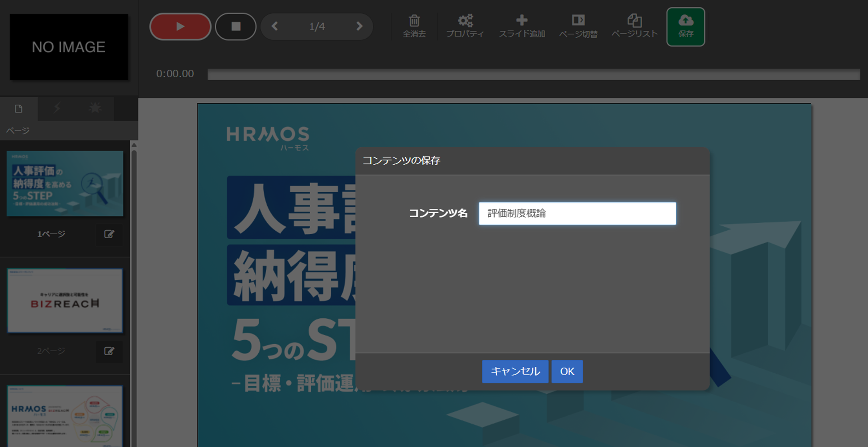Click the playback timeline bar
The image size is (868, 447).
tap(533, 74)
